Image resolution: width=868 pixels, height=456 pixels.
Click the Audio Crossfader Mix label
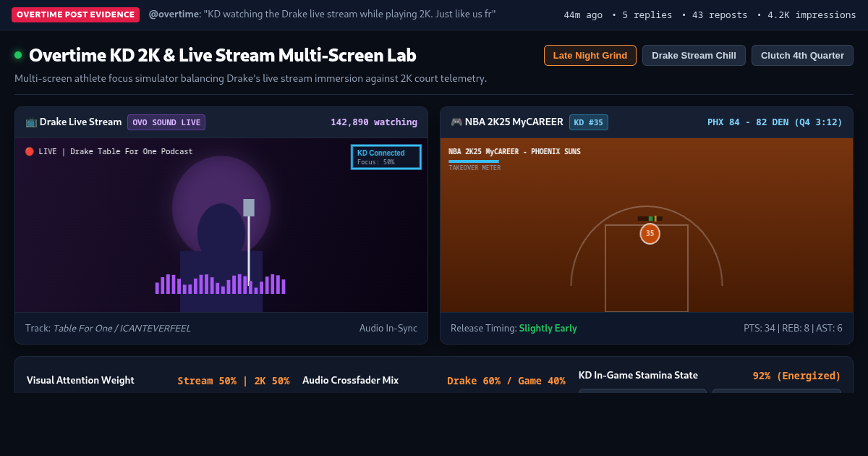click(350, 380)
